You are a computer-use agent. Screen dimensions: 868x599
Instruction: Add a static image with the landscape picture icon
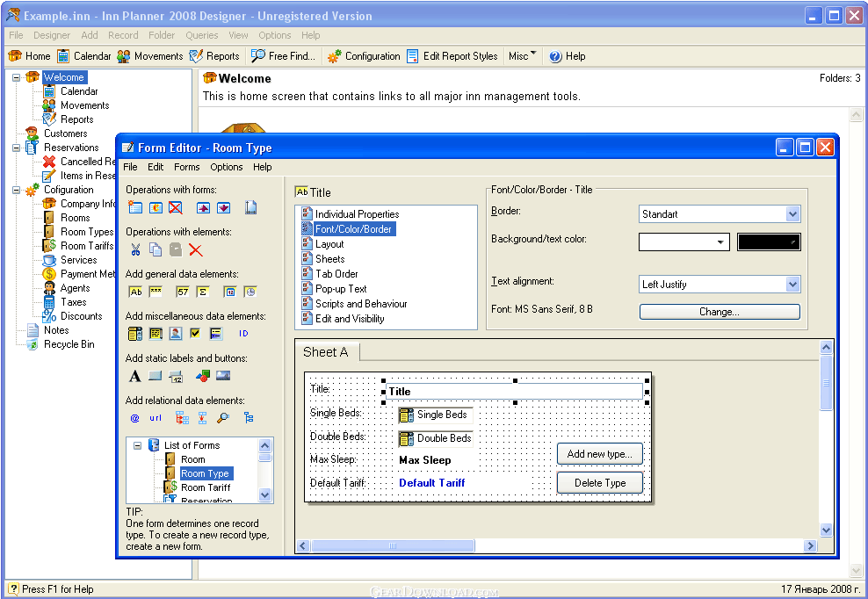(223, 376)
